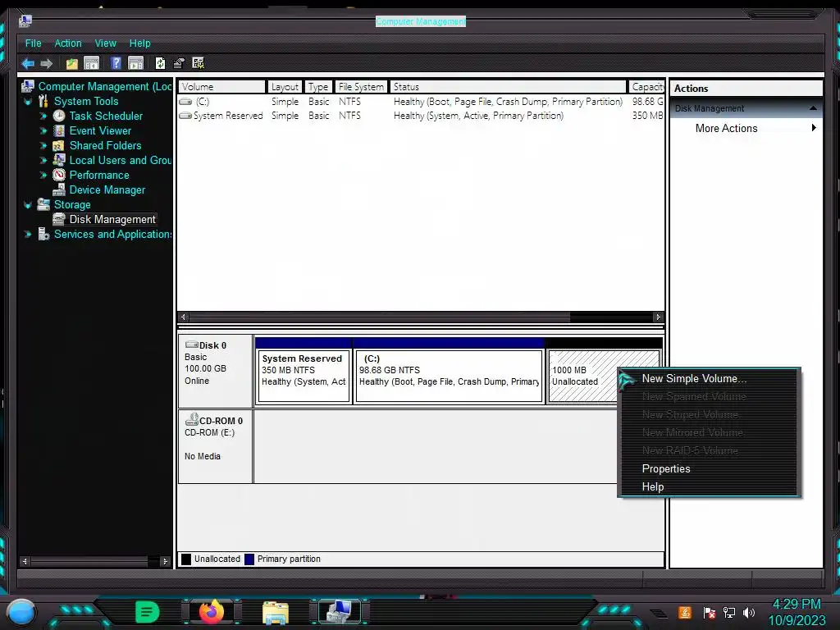Select the (C:) 98.68 GB partition block
This screenshot has width=840, height=630.
click(x=449, y=376)
